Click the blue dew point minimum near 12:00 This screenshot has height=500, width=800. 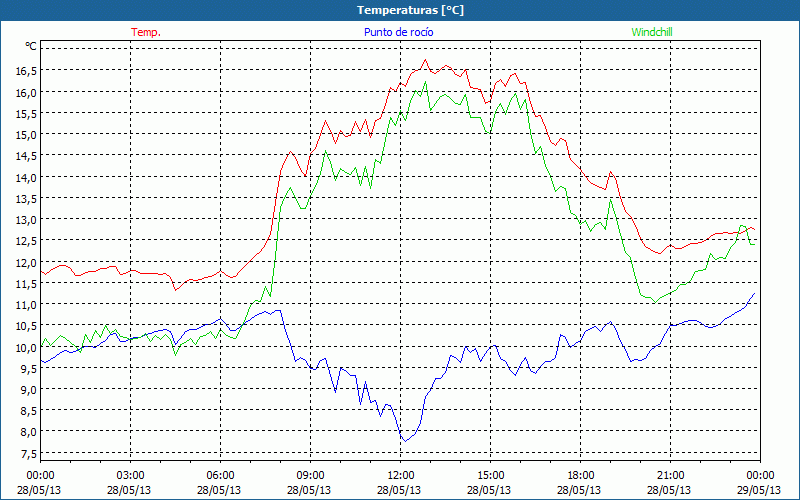tap(405, 441)
